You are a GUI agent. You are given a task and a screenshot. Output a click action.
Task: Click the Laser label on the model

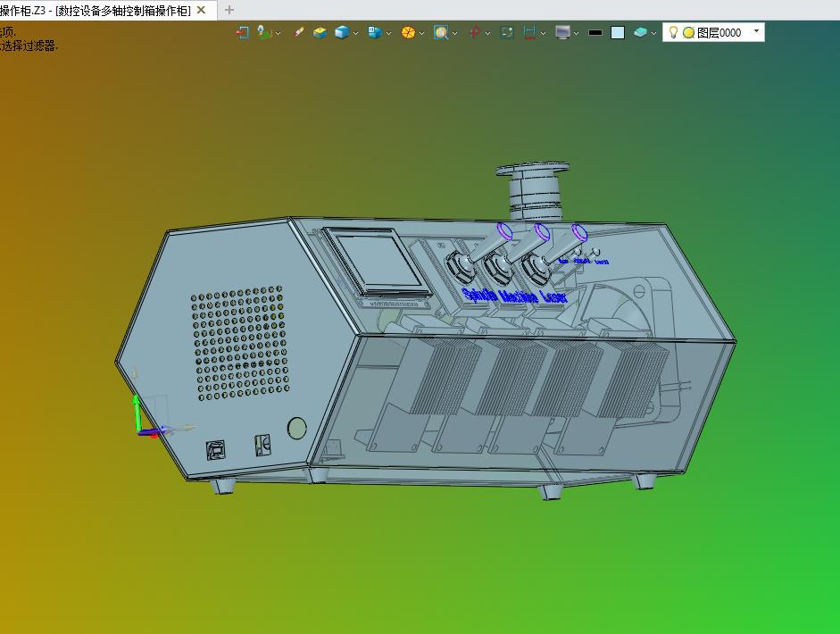[553, 296]
